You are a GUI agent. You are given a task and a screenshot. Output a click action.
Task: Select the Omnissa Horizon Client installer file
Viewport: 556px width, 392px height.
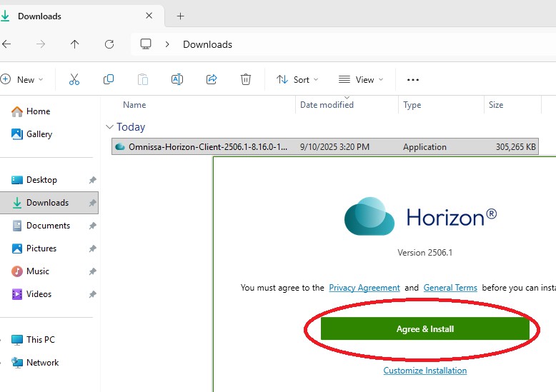click(207, 147)
